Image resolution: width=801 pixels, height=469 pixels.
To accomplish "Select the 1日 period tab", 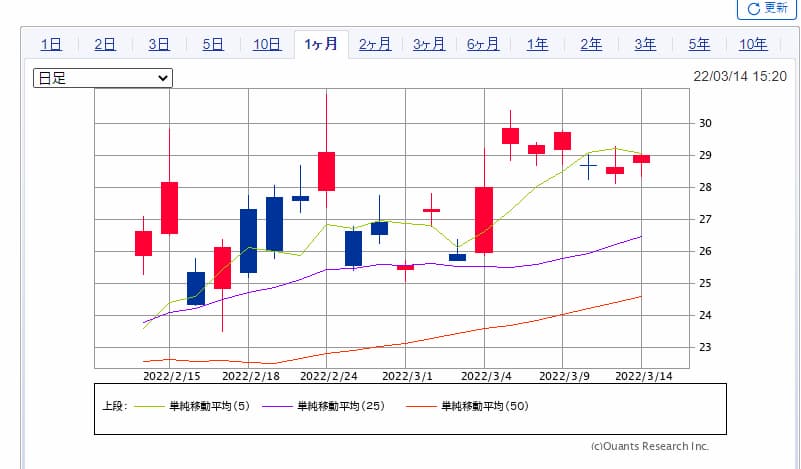I will pos(51,44).
